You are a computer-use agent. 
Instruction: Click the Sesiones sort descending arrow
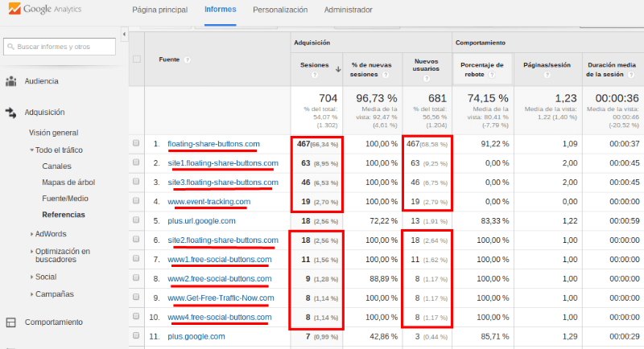[x=338, y=69]
